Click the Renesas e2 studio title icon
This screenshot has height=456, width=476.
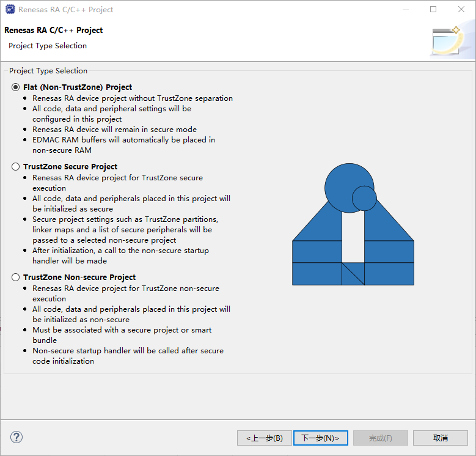[x=10, y=9]
